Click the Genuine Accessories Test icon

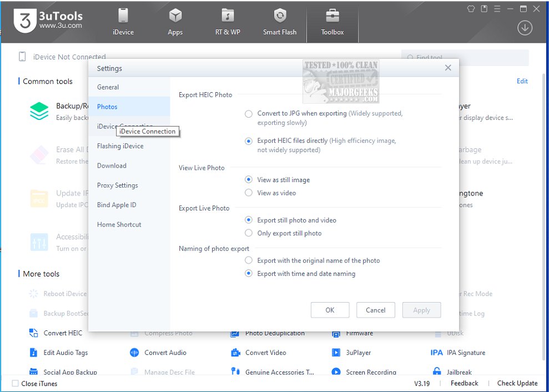235,371
